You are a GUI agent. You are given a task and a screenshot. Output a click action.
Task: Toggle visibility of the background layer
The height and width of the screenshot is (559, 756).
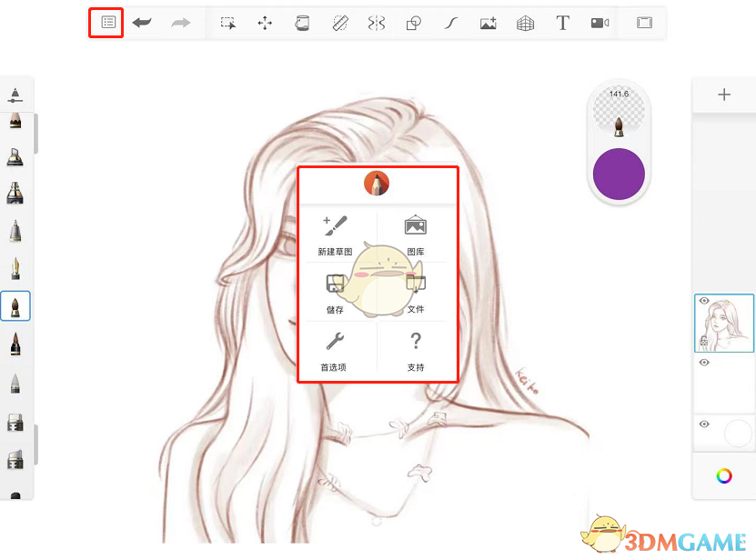(x=704, y=424)
